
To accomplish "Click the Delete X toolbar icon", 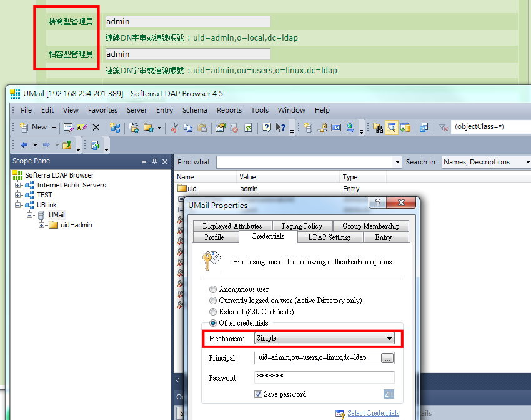I will [x=96, y=127].
